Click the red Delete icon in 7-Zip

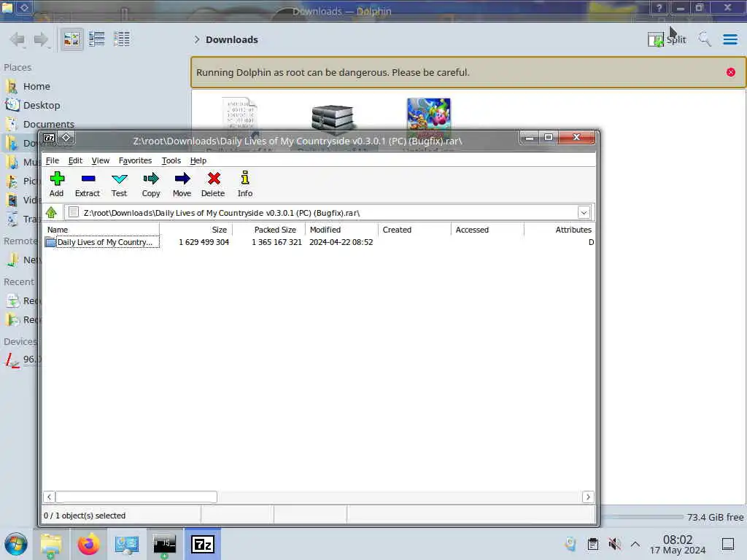(x=213, y=184)
